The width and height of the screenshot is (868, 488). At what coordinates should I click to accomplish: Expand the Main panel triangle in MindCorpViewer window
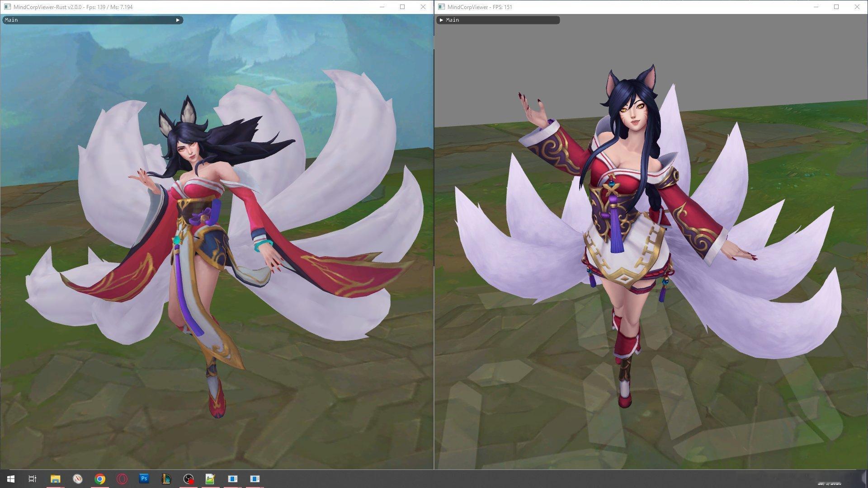441,20
